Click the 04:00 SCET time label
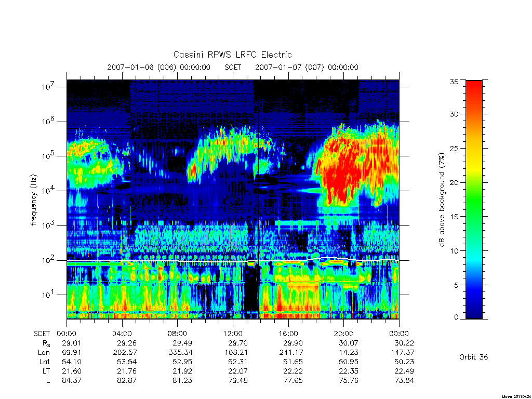The height and width of the screenshot is (399, 532). click(x=122, y=334)
